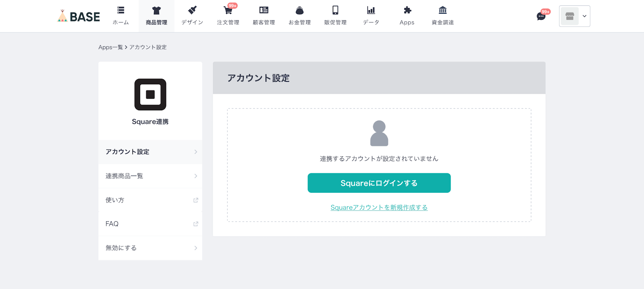This screenshot has width=644, height=289.
Task: Open FAQ in the sidebar
Action: [x=150, y=224]
